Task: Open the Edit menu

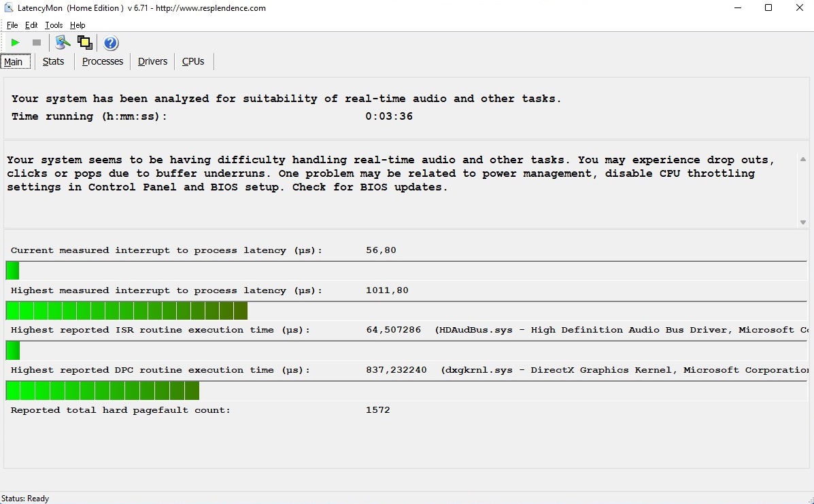Action: 31,25
